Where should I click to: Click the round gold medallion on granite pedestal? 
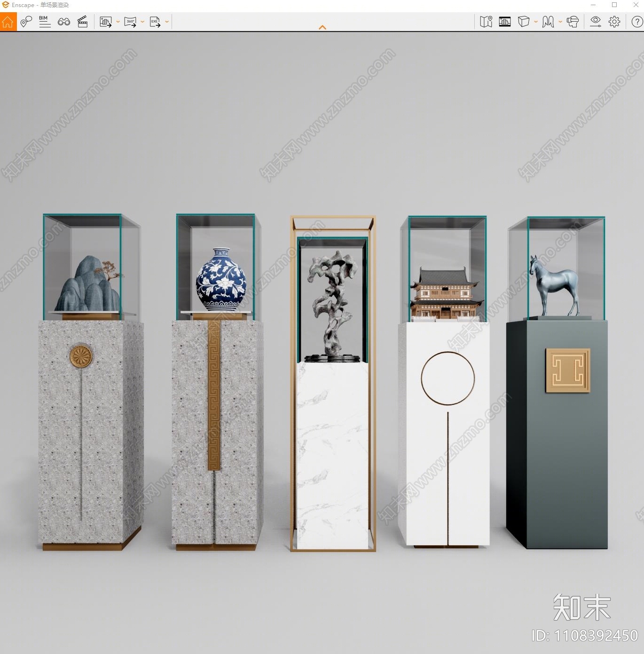(81, 357)
